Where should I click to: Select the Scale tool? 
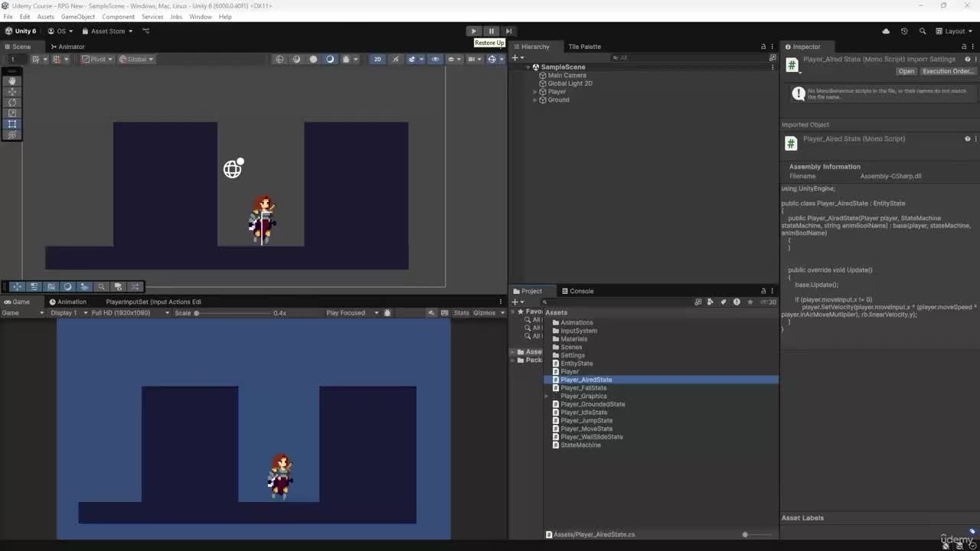(x=11, y=113)
